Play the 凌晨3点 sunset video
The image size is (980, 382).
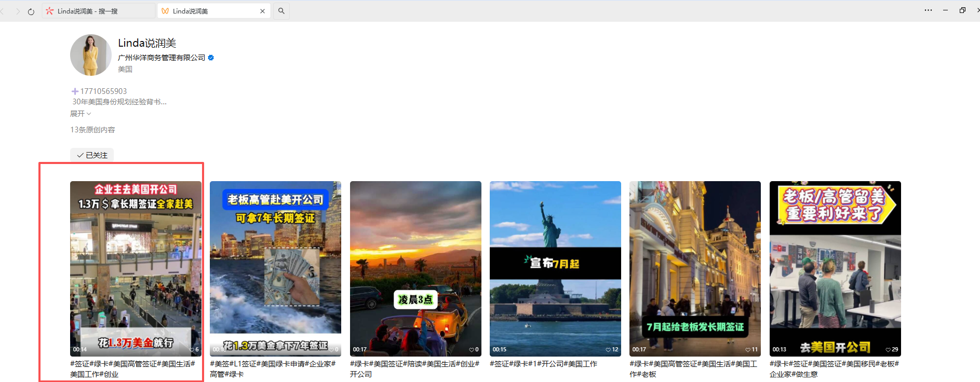click(x=415, y=268)
